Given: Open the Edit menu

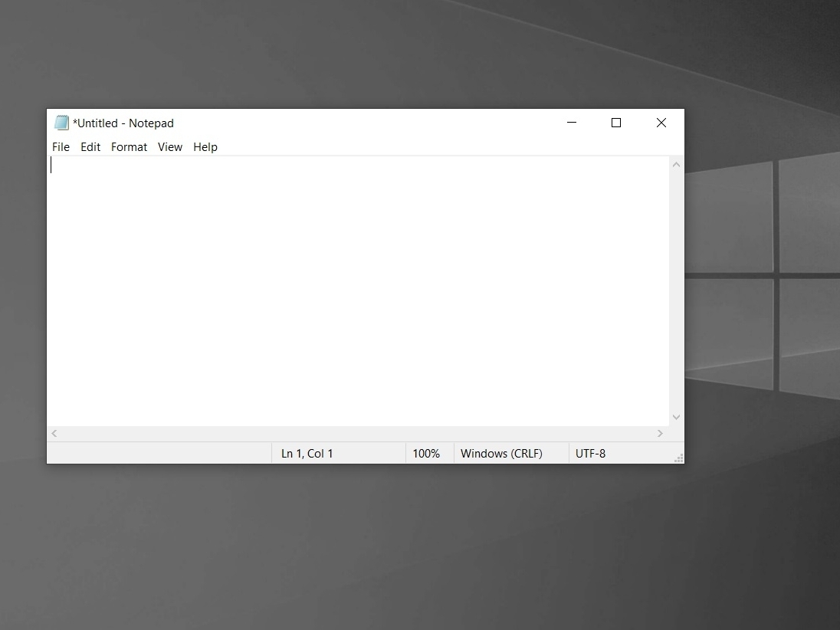Looking at the screenshot, I should [x=90, y=147].
